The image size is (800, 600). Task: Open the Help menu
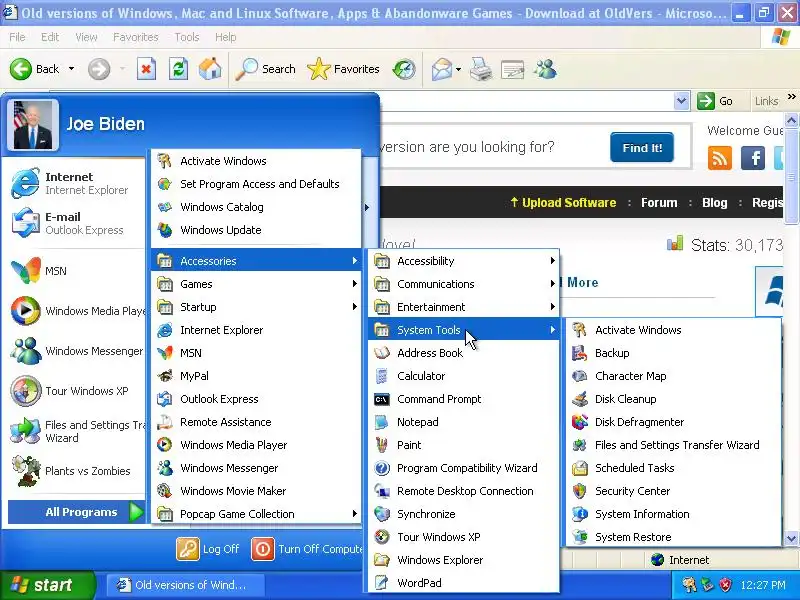[226, 37]
